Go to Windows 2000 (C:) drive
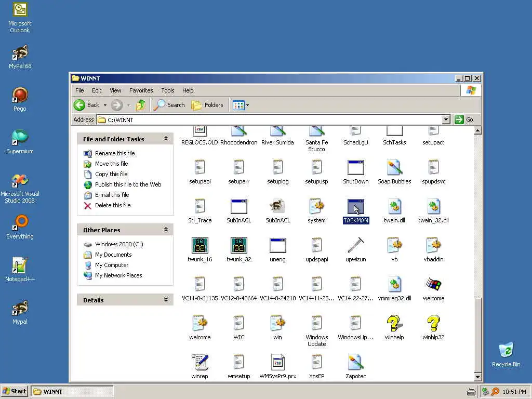 click(x=119, y=244)
